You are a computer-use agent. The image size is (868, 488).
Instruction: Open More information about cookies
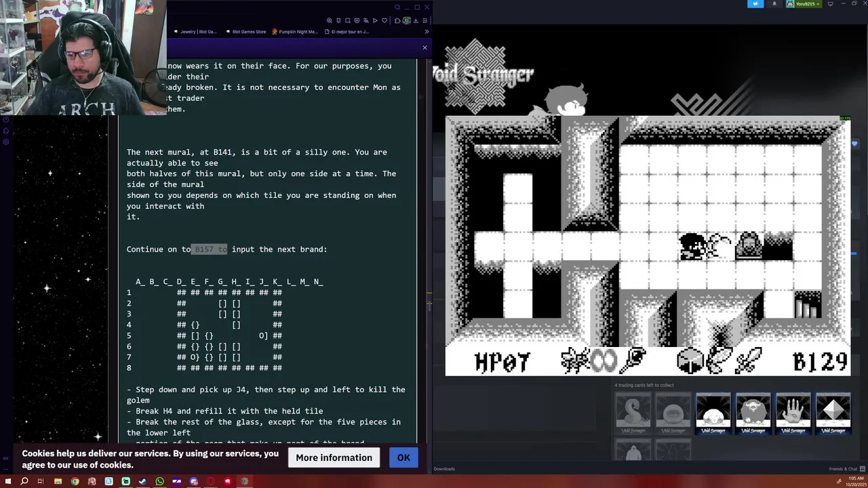tap(334, 457)
